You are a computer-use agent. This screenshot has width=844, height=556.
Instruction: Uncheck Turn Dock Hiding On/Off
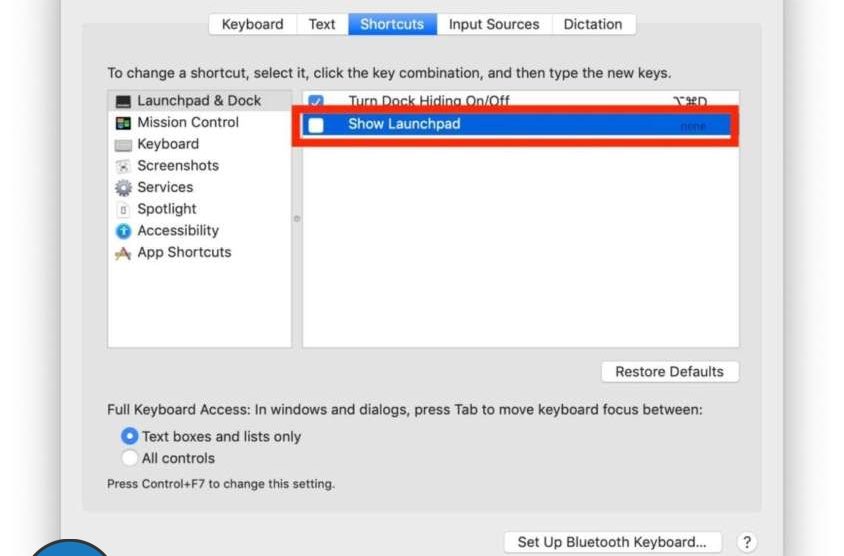[316, 102]
